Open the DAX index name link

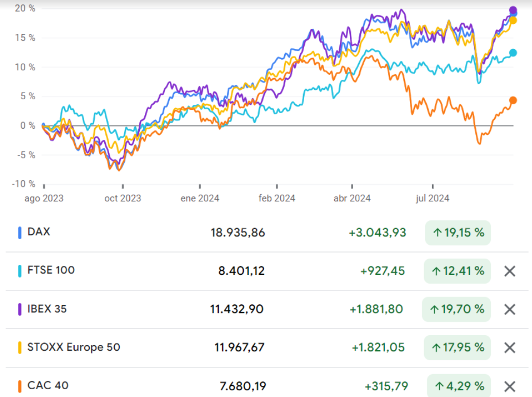(38, 231)
